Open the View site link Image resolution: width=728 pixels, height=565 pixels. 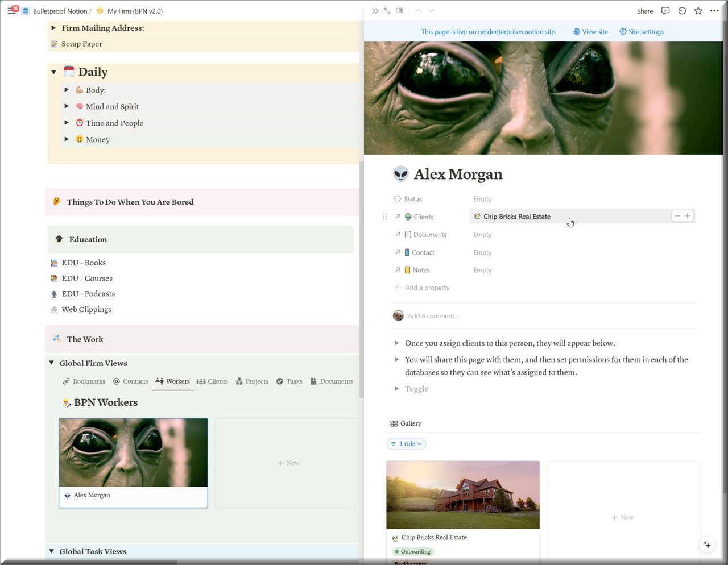pos(590,32)
